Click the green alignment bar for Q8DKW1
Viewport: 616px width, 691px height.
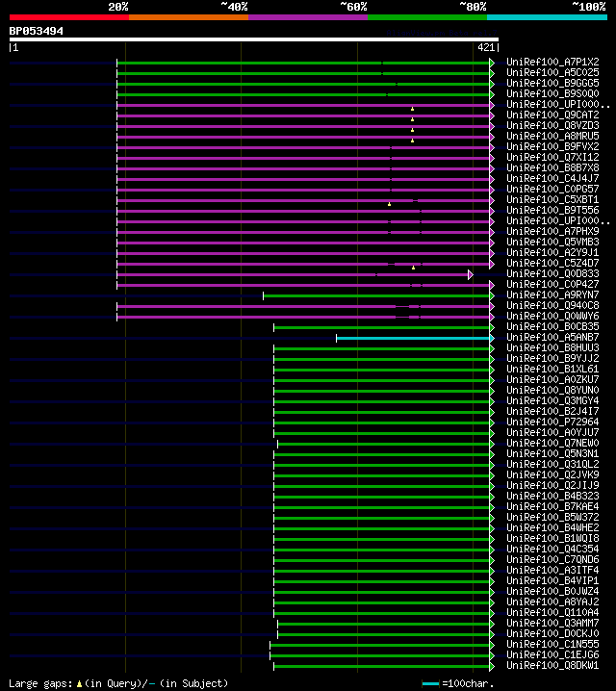[x=382, y=666]
